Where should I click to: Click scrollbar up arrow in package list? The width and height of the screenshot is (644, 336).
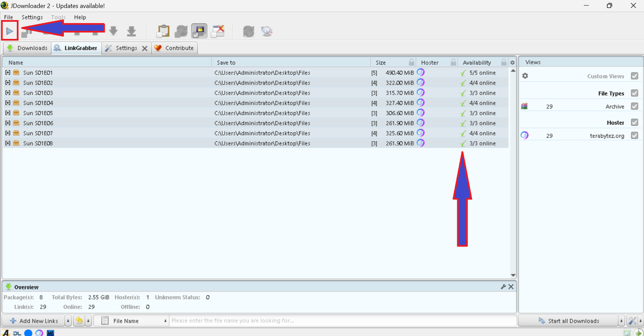point(513,70)
